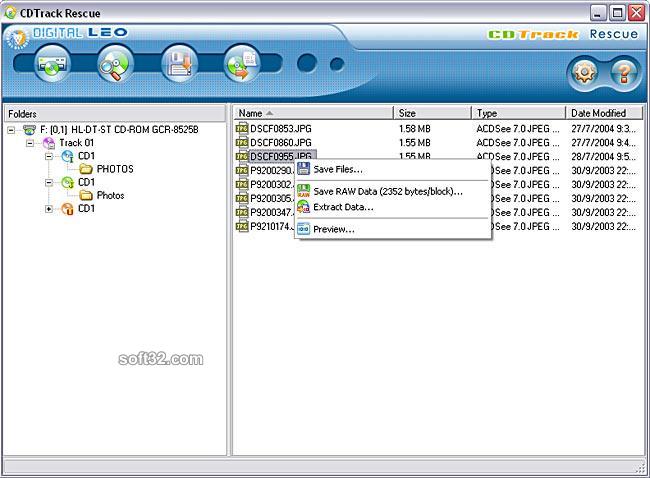Click the Save Files floppy menu icon
The height and width of the screenshot is (478, 650).
[304, 169]
